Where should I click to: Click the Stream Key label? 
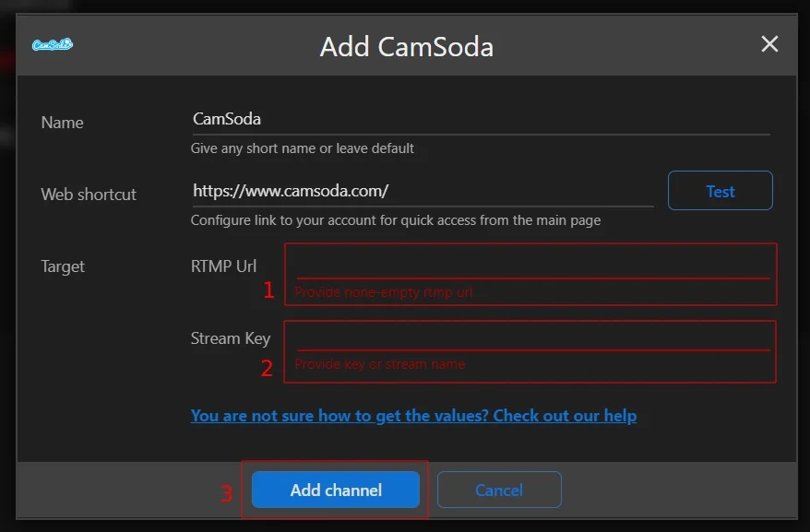point(231,338)
